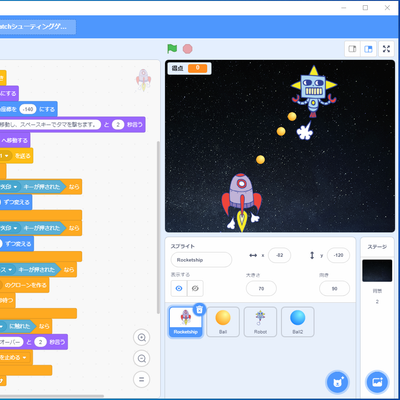Click the 向き label
This screenshot has height=400, width=400.
[x=324, y=275]
